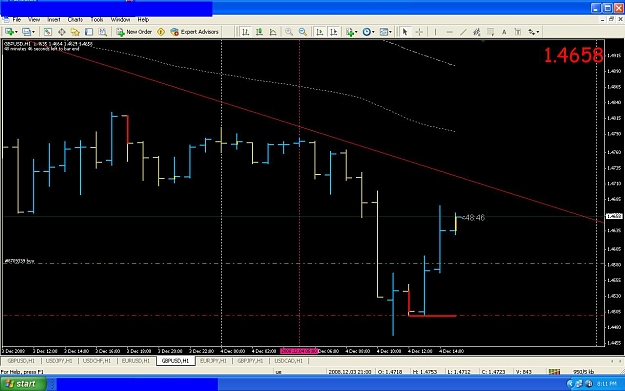Switch chart to Bar Chart mode

click(x=246, y=32)
